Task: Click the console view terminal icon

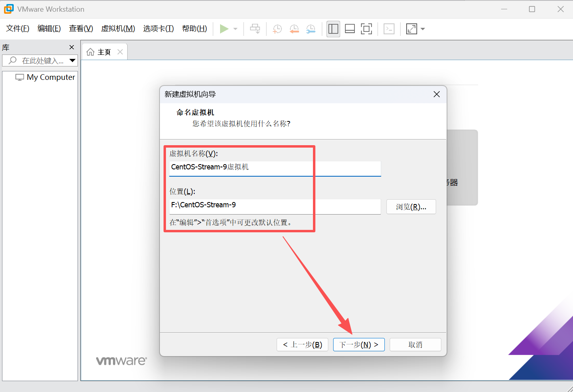Action: pos(389,29)
